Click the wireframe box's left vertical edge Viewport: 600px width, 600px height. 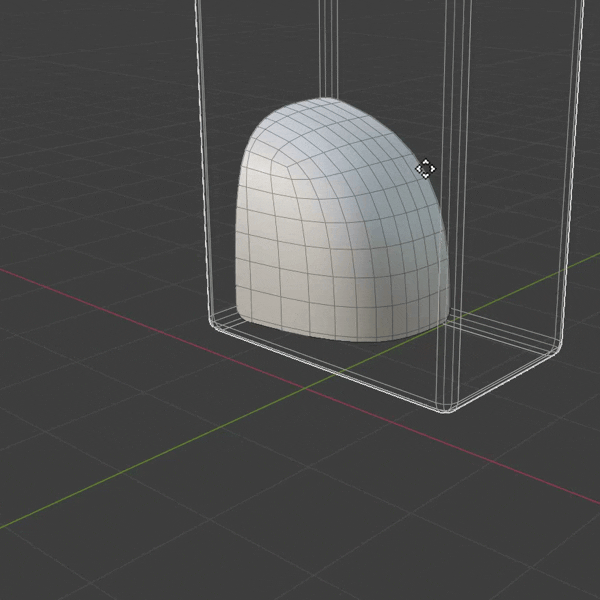pos(204,150)
